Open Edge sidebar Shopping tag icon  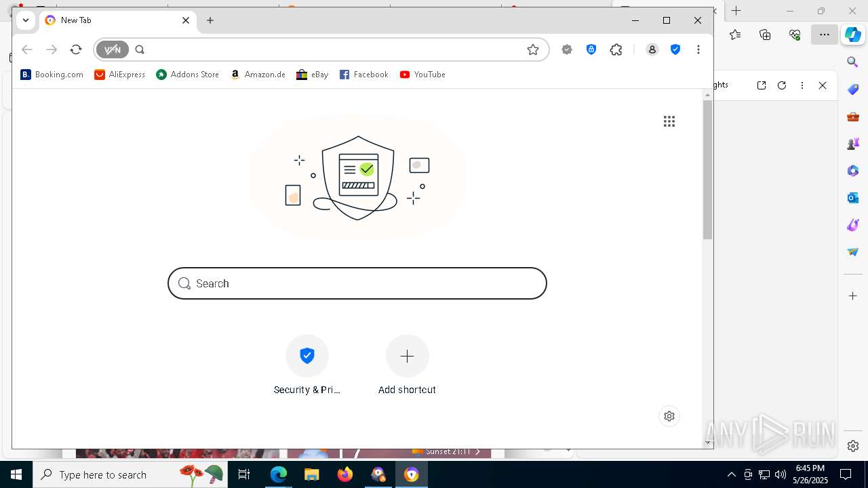[x=853, y=89]
